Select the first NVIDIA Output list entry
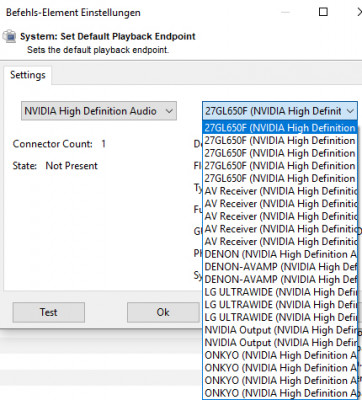 (280, 330)
